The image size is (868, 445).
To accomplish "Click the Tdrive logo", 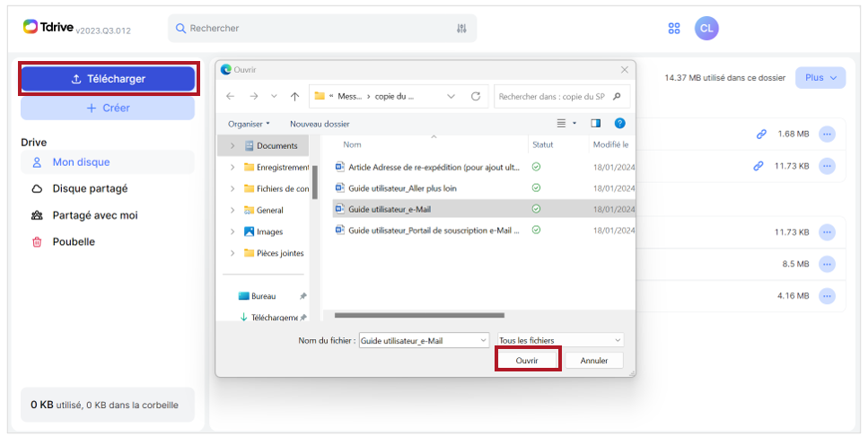I will click(48, 27).
